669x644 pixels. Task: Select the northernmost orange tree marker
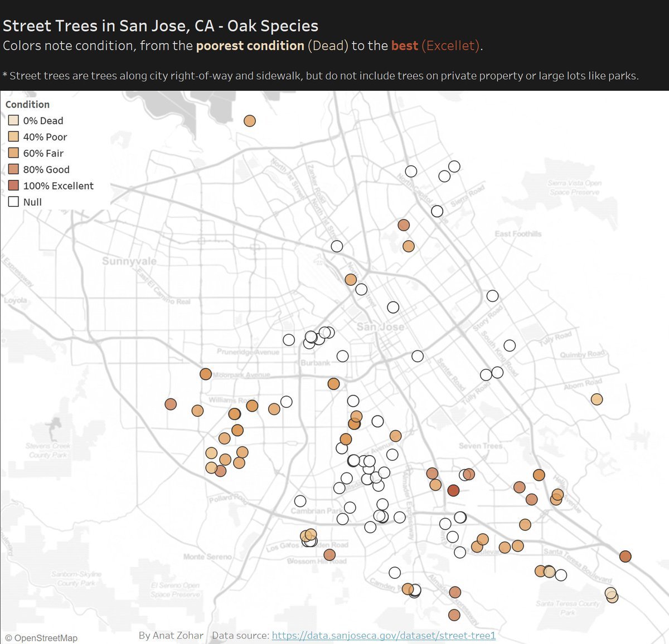click(x=250, y=121)
